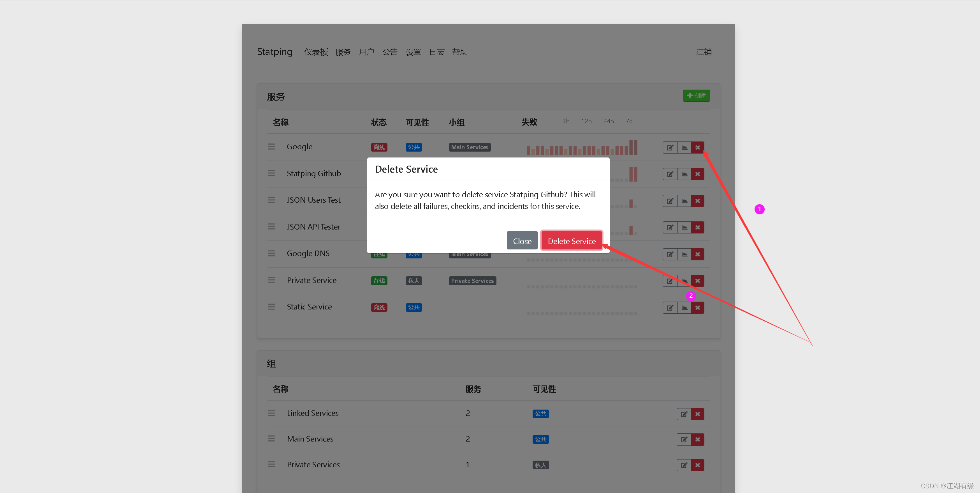View chart for Google service

click(x=684, y=148)
